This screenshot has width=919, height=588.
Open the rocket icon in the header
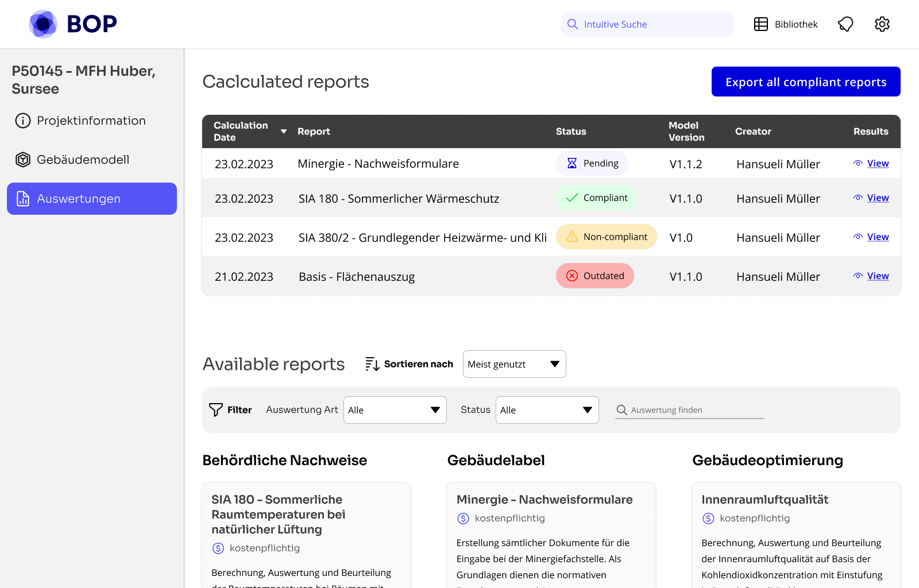pyautogui.click(x=845, y=24)
